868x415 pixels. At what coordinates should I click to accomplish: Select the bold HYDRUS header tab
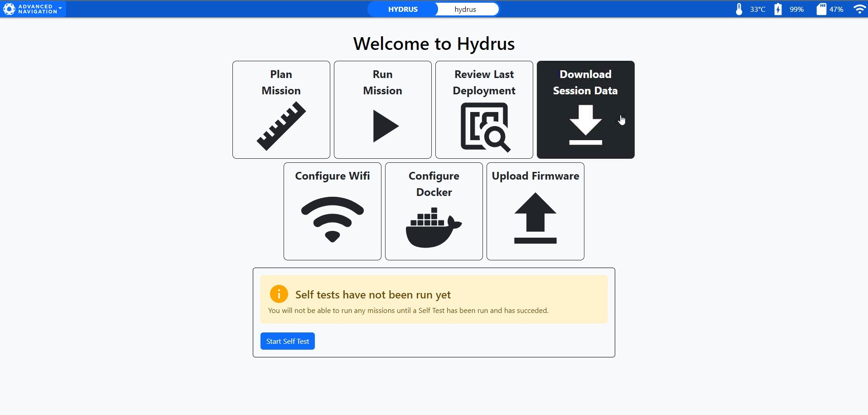click(x=403, y=10)
